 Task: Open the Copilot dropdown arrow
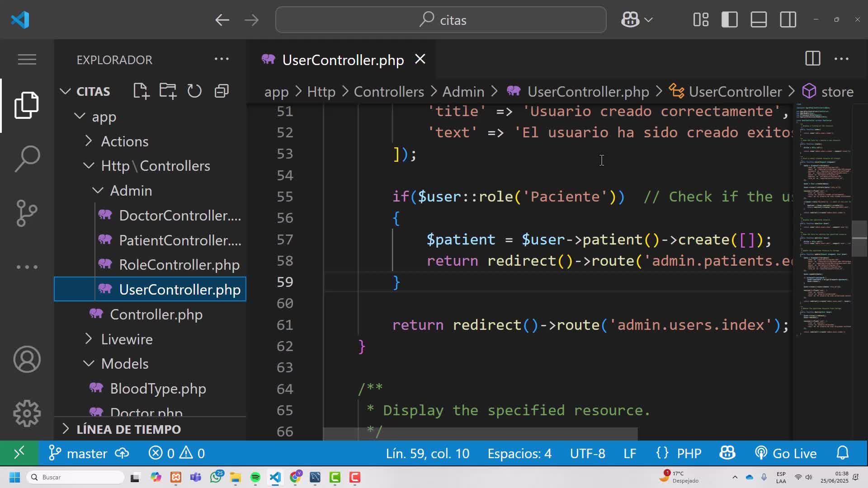(x=648, y=20)
